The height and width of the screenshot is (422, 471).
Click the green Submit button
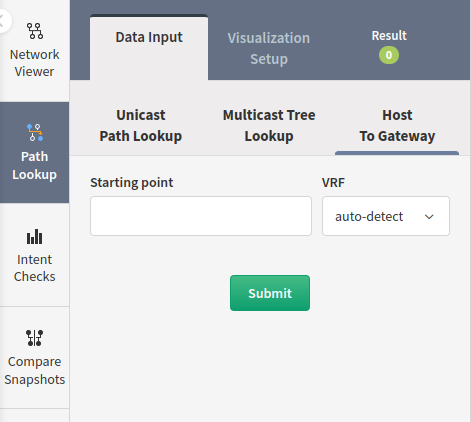270,293
